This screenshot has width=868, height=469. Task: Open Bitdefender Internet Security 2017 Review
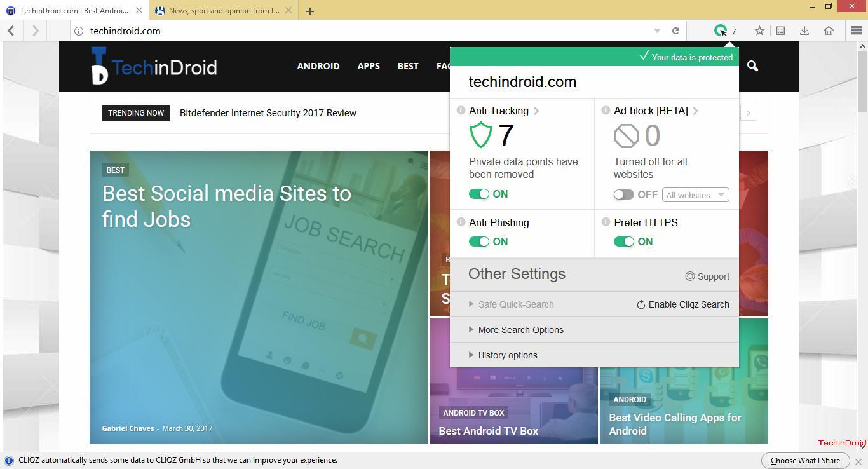(268, 113)
